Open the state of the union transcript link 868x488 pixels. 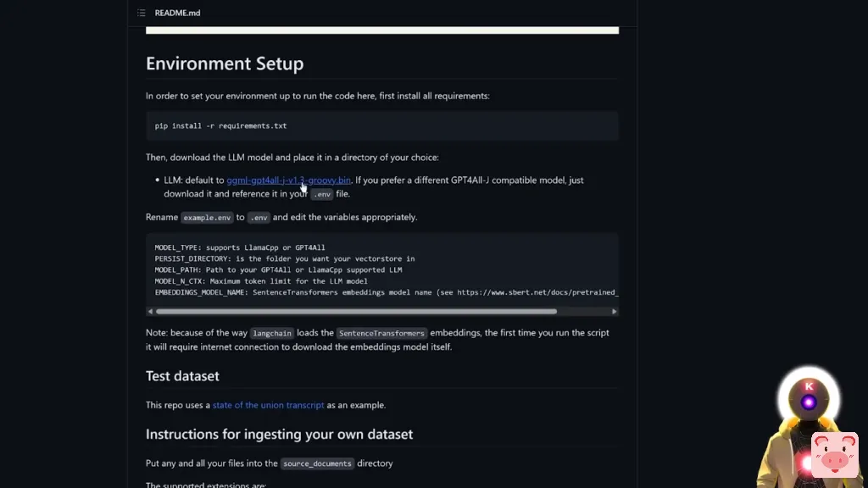point(268,405)
